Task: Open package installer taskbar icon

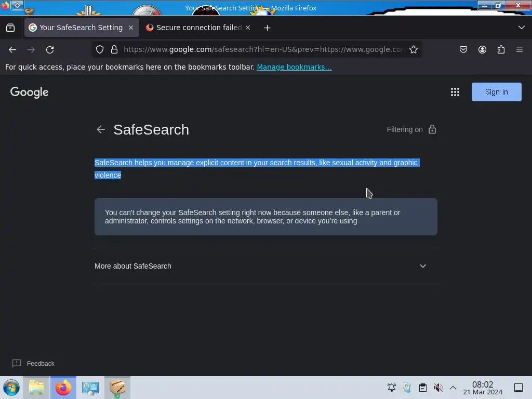Action: tap(117, 388)
